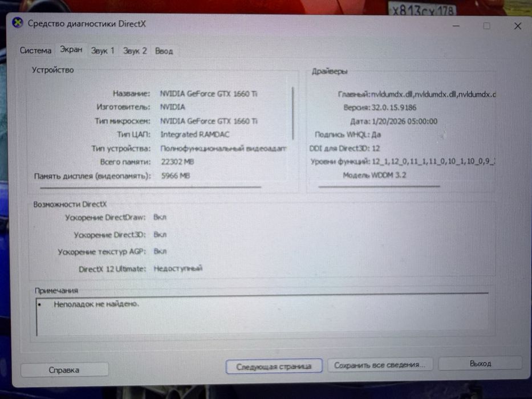This screenshot has height=399, width=532.
Task: Click the Уровни функций 12_1,12_0 line
Action: [x=403, y=161]
